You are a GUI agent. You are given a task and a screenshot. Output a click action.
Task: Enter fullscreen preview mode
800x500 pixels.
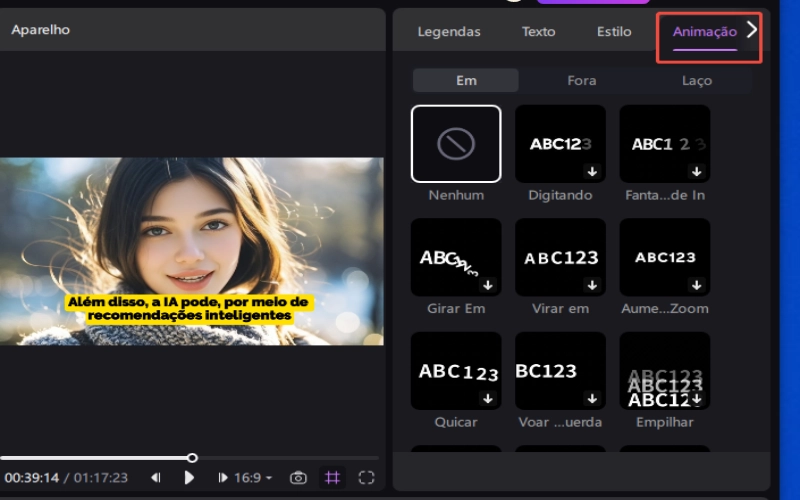pos(366,478)
